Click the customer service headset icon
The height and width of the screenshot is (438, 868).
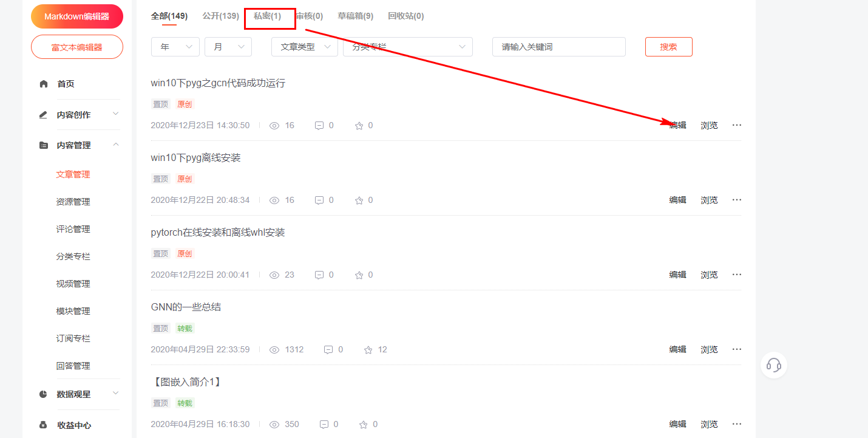pyautogui.click(x=774, y=365)
